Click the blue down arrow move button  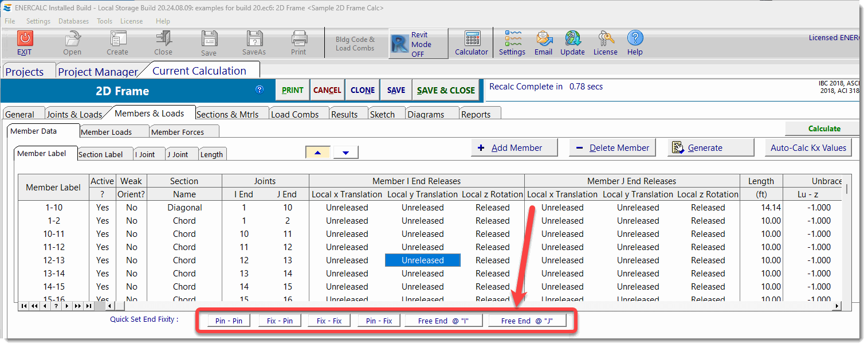pos(346,153)
